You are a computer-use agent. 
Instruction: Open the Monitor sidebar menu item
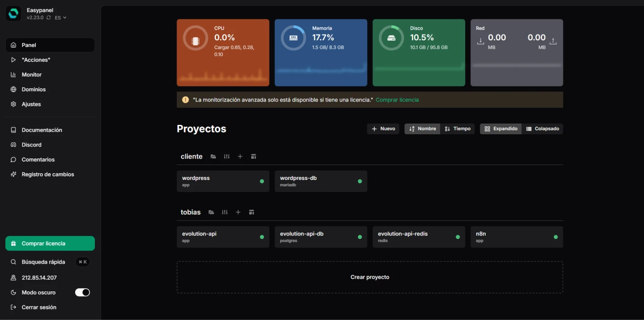pyautogui.click(x=32, y=75)
